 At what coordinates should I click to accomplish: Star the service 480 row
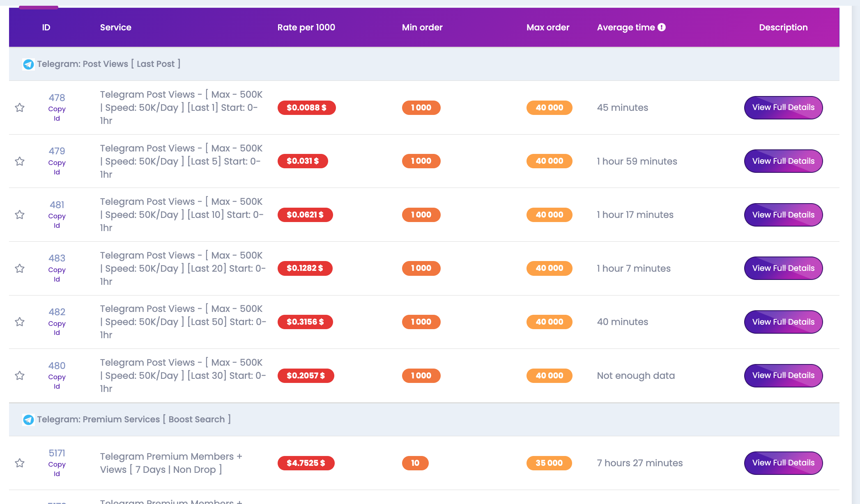(x=20, y=376)
